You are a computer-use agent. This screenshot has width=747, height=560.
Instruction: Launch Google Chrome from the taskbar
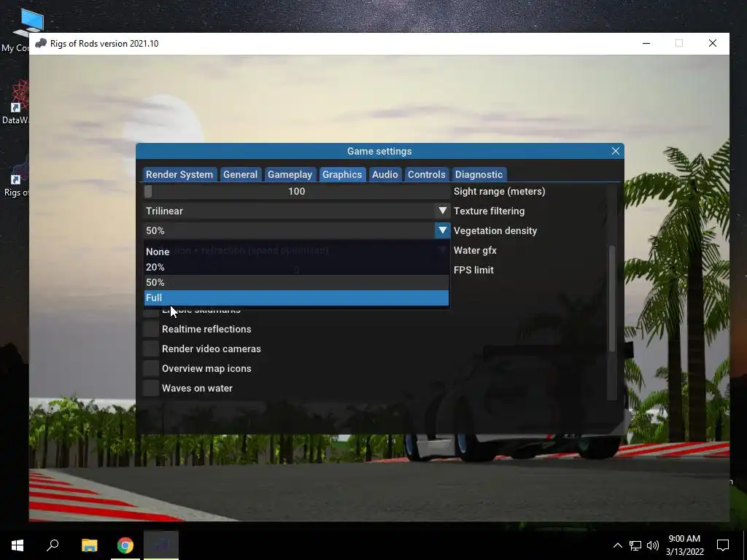(x=125, y=545)
